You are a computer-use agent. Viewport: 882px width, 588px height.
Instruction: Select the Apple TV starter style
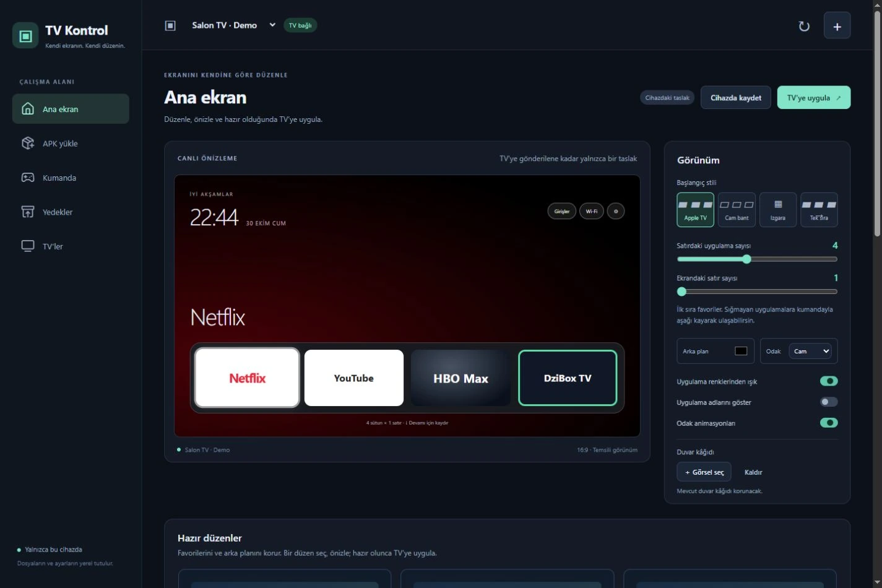(x=695, y=210)
